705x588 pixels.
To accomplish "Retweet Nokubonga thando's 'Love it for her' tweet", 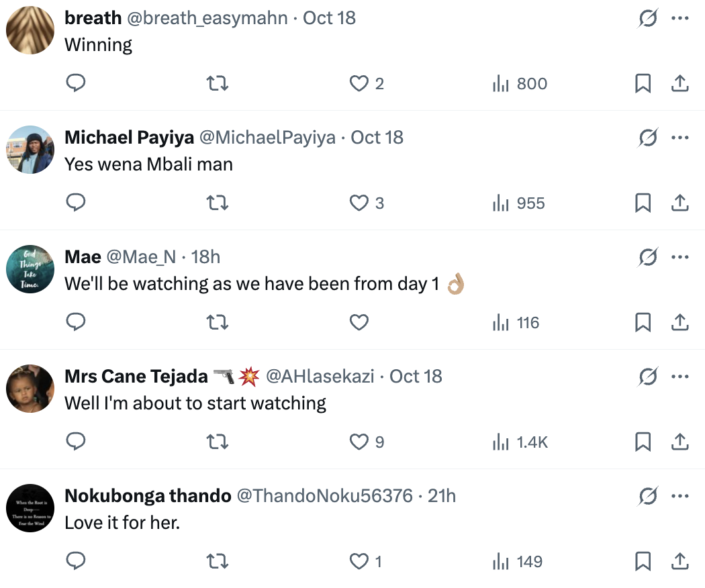I will (217, 561).
